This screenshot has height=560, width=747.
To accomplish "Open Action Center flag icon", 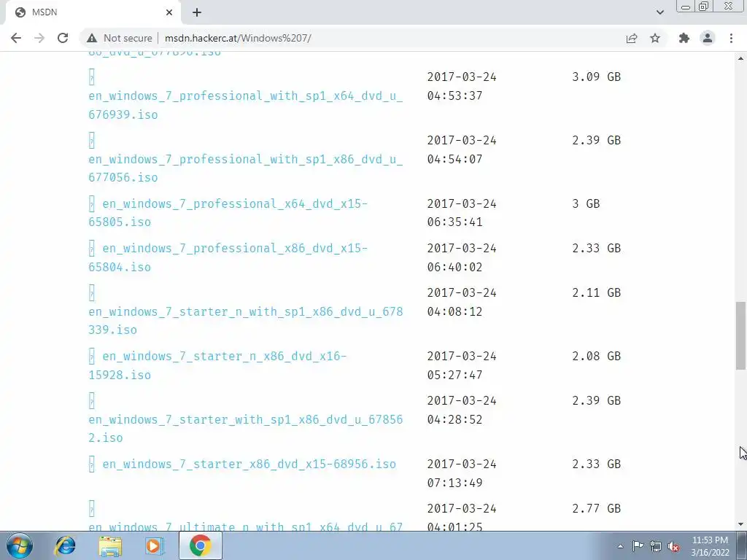I will (x=638, y=546).
